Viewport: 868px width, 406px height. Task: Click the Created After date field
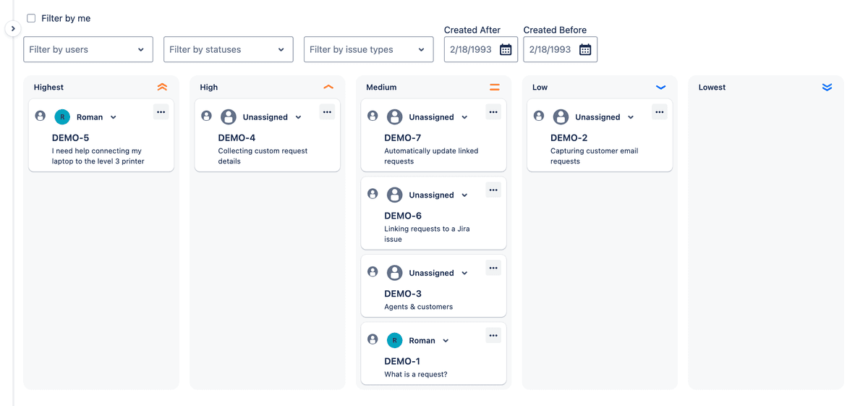coord(481,49)
